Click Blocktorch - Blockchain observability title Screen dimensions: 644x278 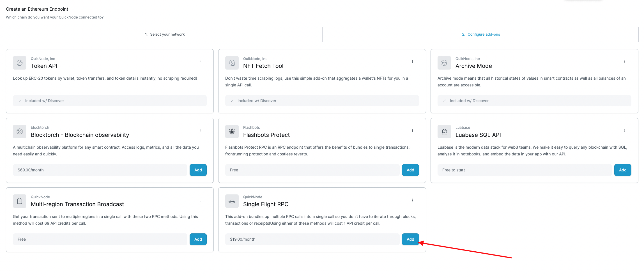80,135
